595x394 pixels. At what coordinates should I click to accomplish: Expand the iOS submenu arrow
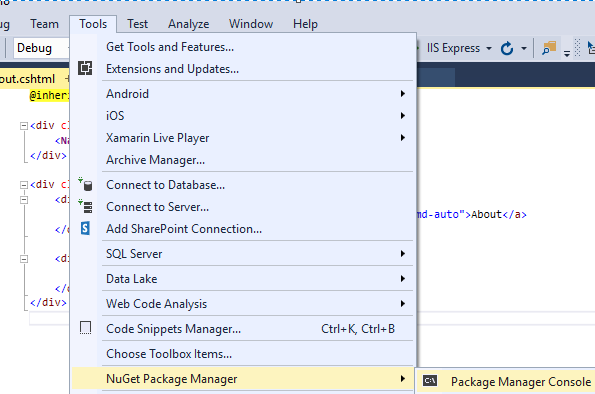click(x=403, y=115)
